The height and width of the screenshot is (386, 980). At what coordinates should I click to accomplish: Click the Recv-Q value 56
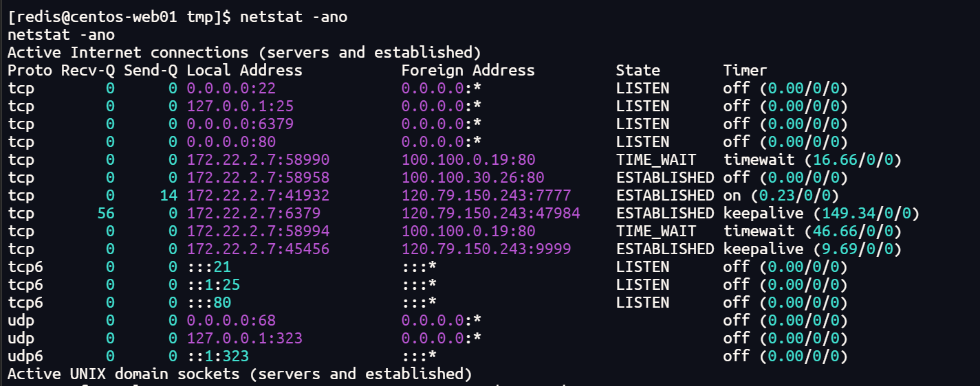[105, 213]
